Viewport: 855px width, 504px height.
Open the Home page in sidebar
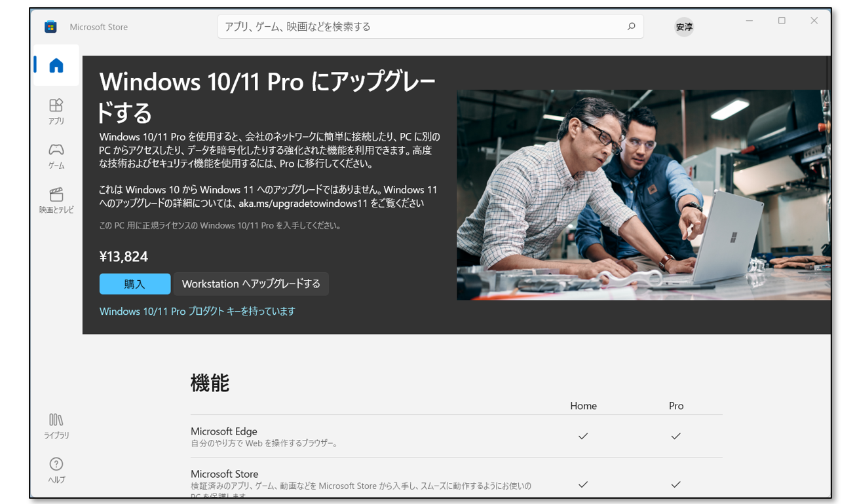pyautogui.click(x=56, y=65)
